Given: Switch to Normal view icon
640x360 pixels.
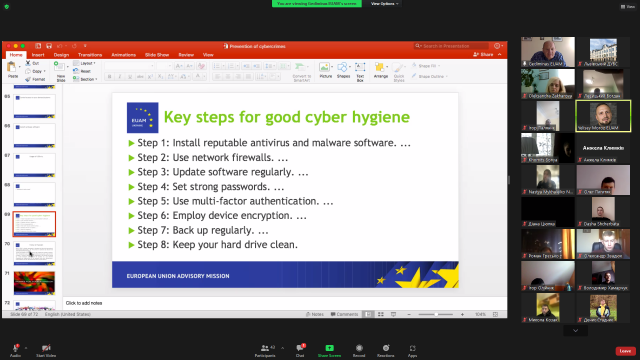Looking at the screenshot, I should click(368, 314).
